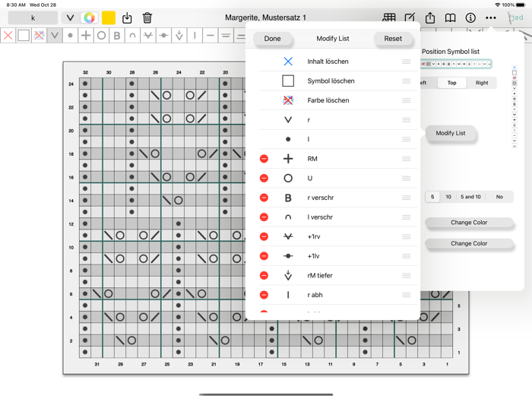532x399 pixels.
Task: Select the yellow color swatch
Action: [109, 17]
